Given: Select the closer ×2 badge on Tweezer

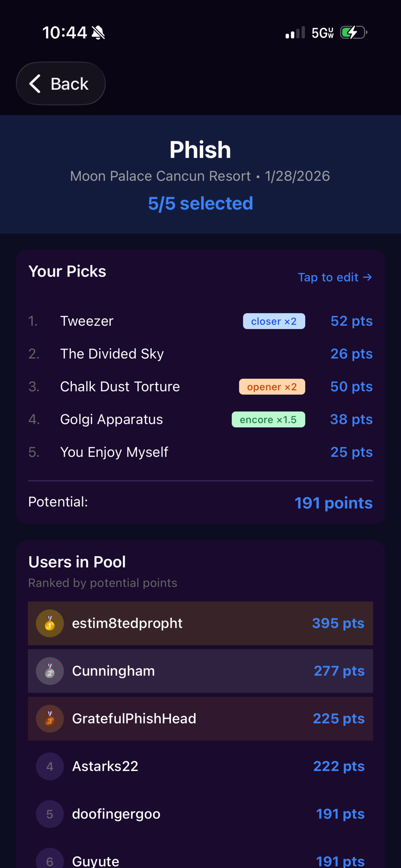Looking at the screenshot, I should coord(274,321).
